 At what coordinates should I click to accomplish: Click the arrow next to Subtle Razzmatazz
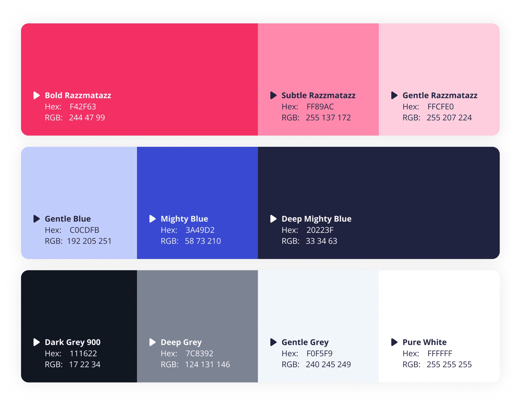(273, 96)
